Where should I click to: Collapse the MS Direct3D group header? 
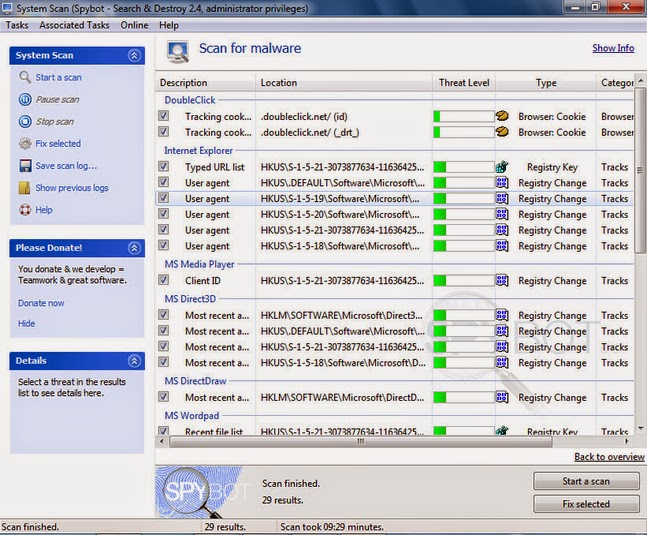point(190,299)
